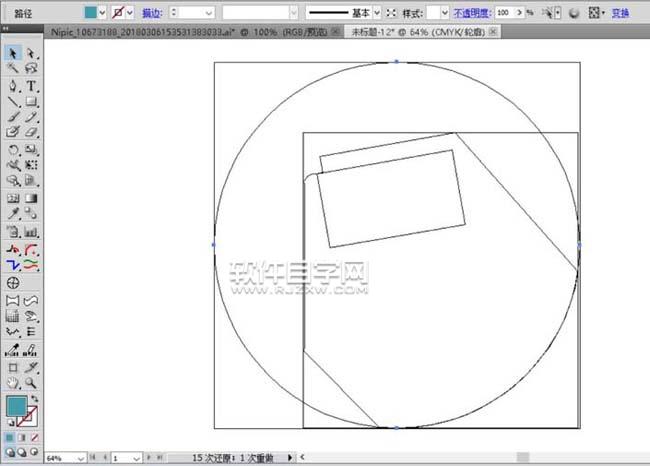This screenshot has width=650, height=466.
Task: Set paint mode to Color
Action: pos(10,437)
